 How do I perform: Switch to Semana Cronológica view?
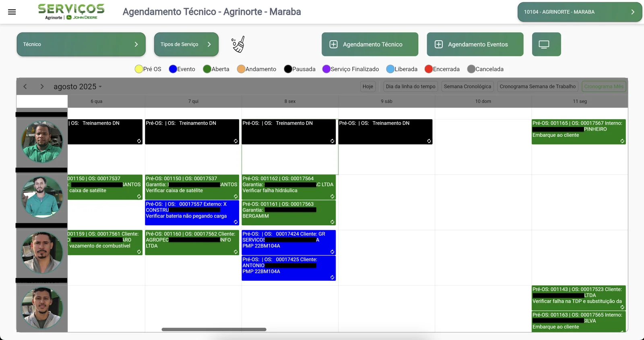click(467, 87)
